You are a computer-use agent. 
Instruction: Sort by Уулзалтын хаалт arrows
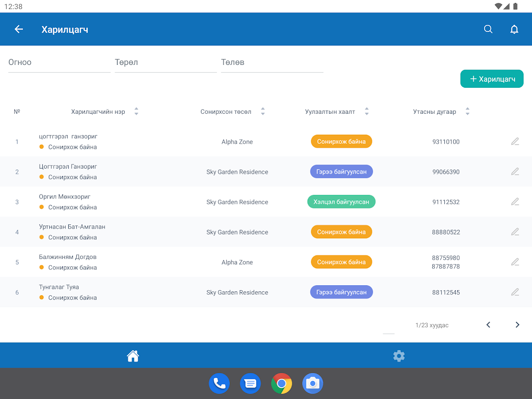(366, 111)
